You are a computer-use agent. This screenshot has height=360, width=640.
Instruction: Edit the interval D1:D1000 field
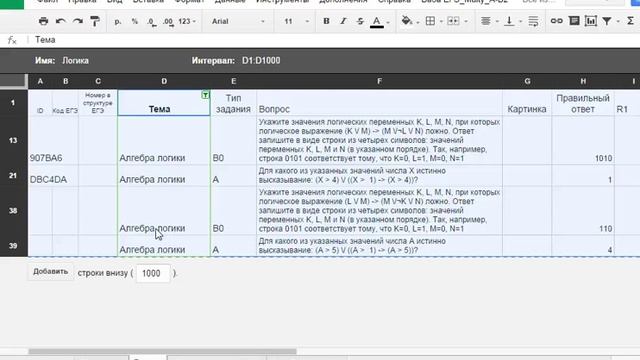tap(261, 60)
